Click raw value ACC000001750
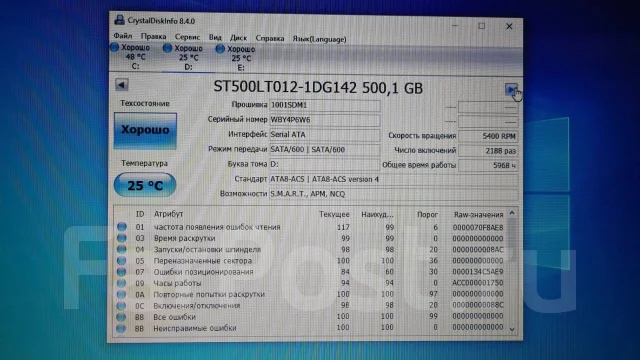The image size is (640, 360). (478, 283)
